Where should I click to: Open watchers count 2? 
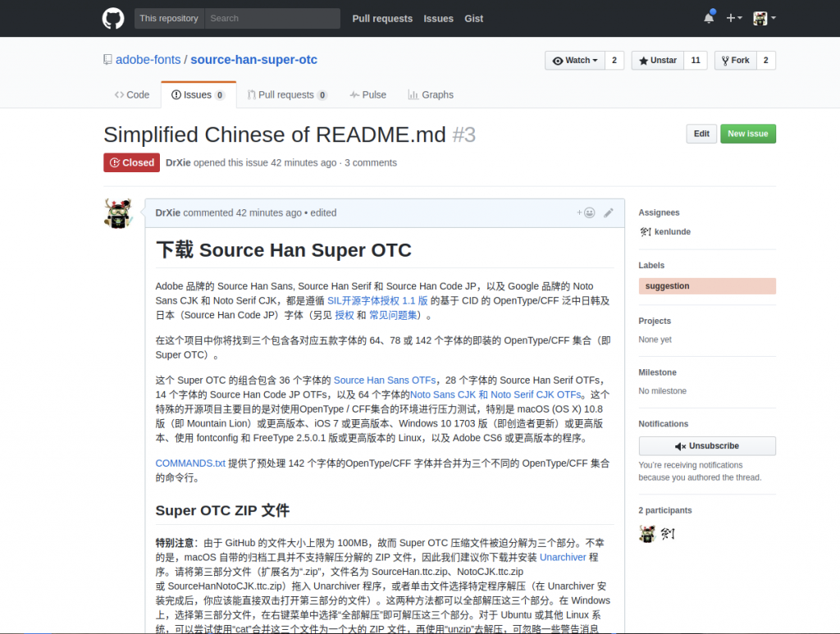pos(614,61)
